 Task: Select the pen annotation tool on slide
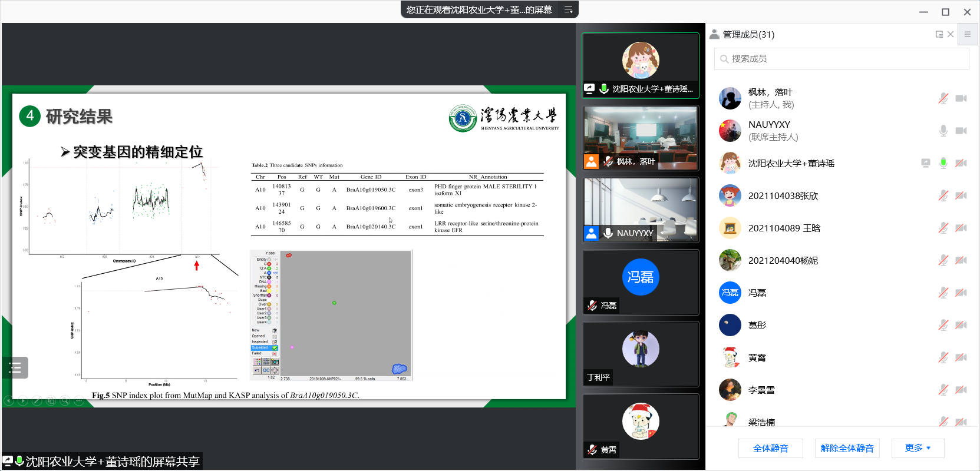pos(37,401)
